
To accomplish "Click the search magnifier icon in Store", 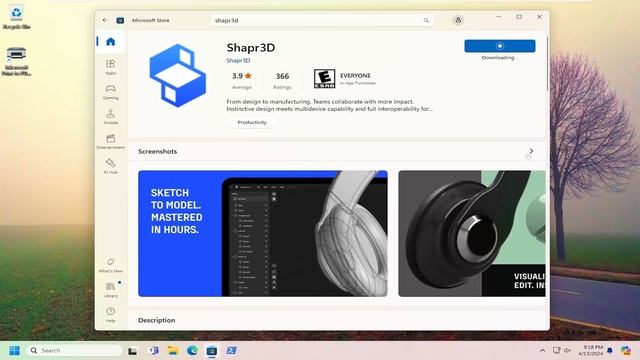I will [x=426, y=20].
